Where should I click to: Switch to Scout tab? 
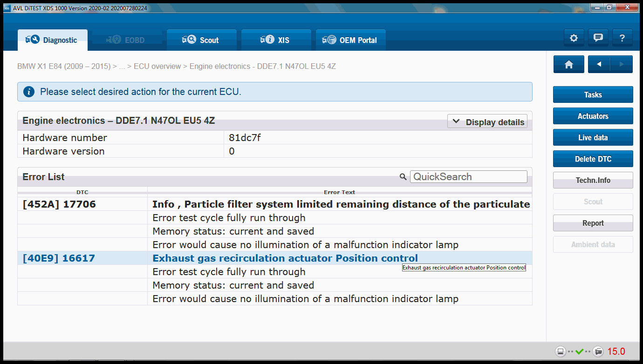pyautogui.click(x=202, y=40)
